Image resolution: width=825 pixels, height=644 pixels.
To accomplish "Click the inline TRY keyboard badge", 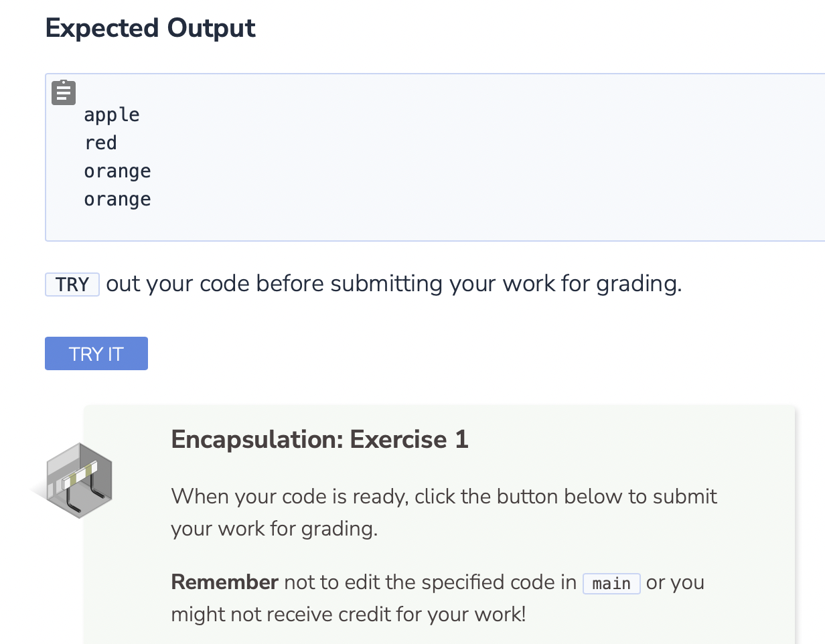I will (72, 284).
